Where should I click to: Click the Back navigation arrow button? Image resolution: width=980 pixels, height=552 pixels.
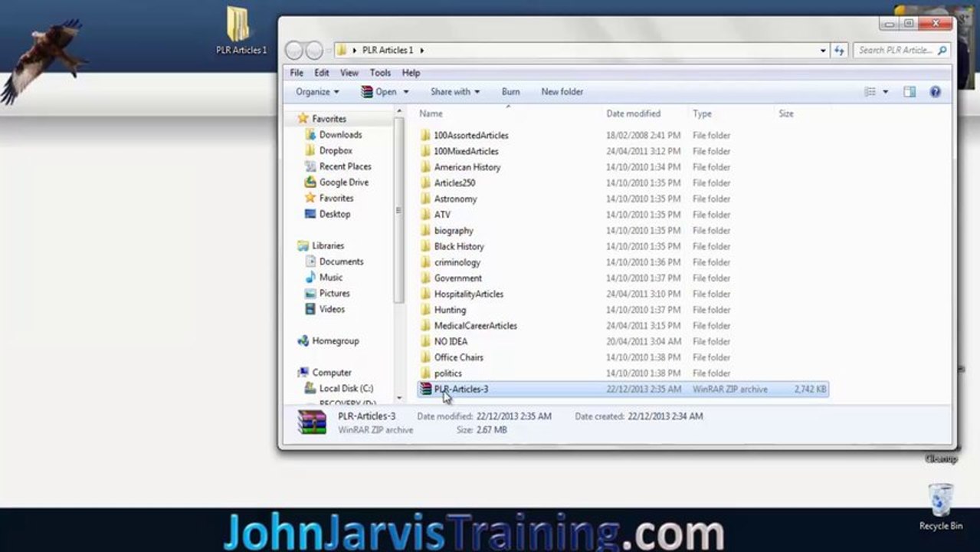click(293, 51)
